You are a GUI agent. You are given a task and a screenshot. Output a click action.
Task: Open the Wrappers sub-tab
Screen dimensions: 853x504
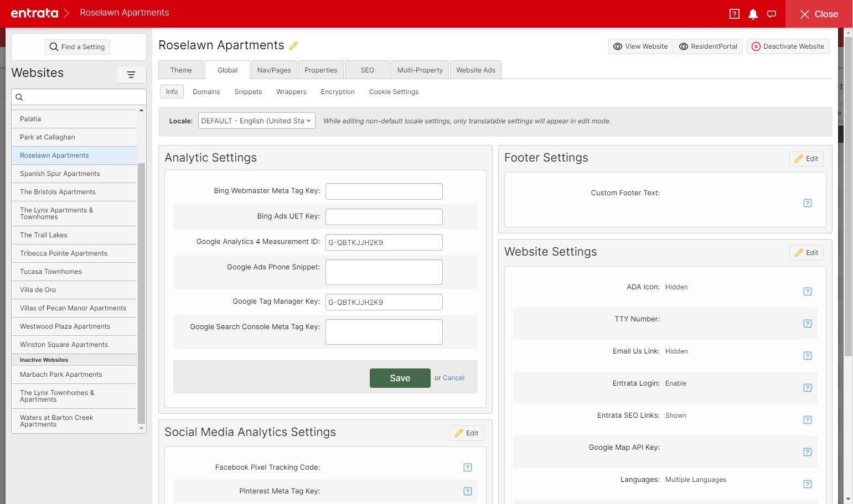(291, 92)
